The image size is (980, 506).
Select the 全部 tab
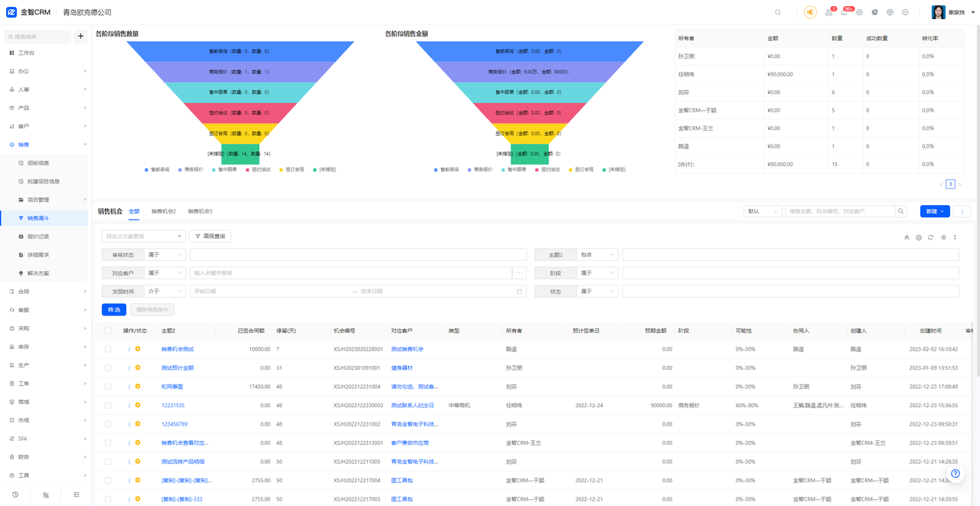(134, 211)
